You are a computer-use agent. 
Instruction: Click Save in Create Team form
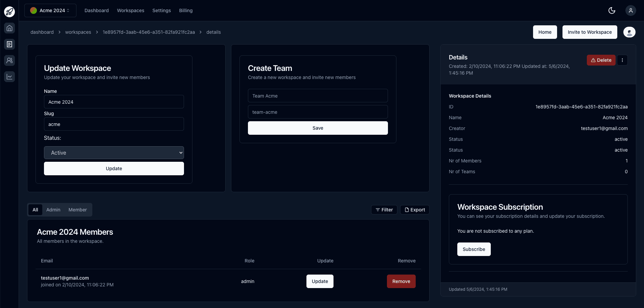point(318,128)
